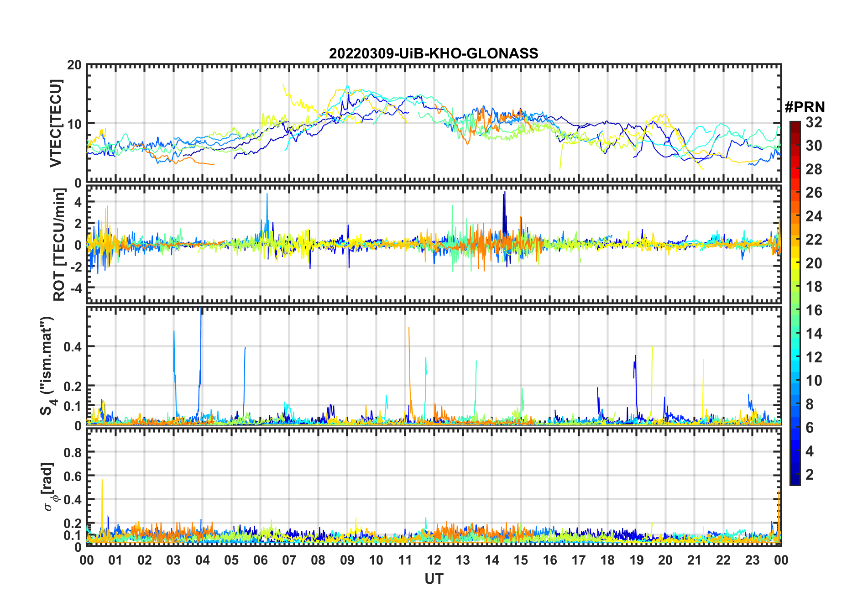Click the σφ[rad] y-axis label

[49, 487]
